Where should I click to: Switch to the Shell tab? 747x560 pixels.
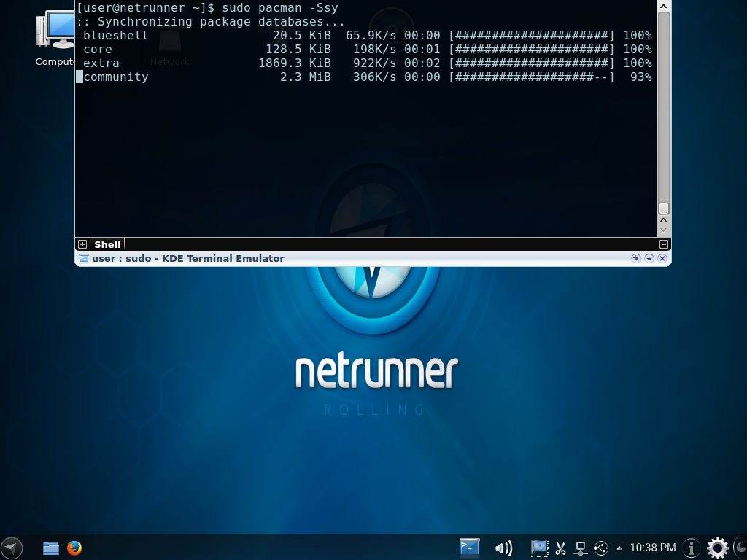pyautogui.click(x=107, y=244)
